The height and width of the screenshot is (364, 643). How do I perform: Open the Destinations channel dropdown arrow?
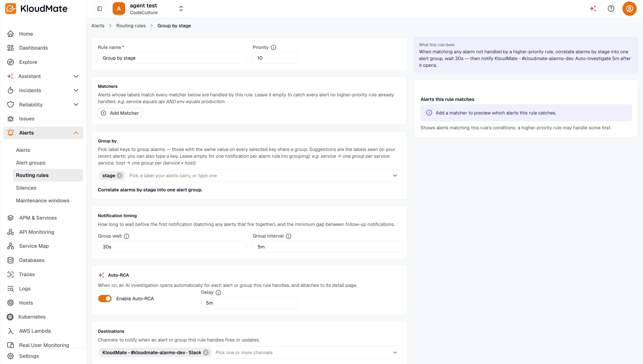[395, 352]
